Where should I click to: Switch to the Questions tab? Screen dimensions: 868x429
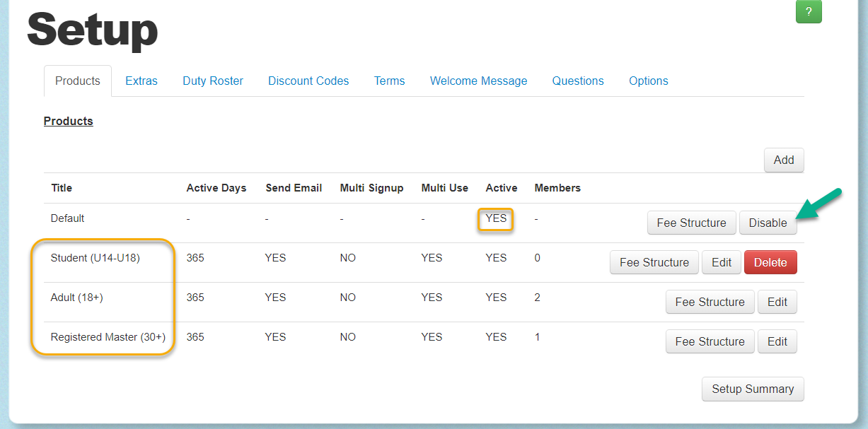coord(578,81)
